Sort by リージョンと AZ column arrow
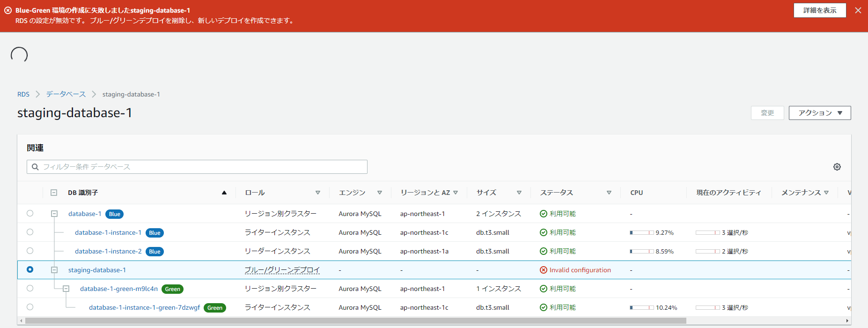Image resolution: width=868 pixels, height=328 pixels. tap(456, 193)
